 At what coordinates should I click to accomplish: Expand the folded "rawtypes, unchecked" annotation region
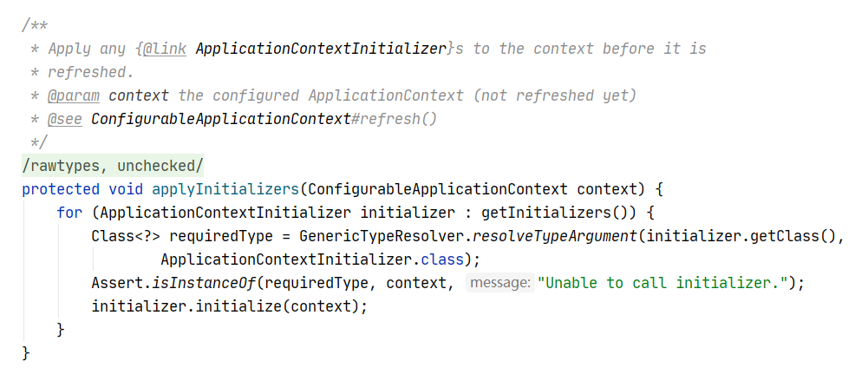point(113,165)
